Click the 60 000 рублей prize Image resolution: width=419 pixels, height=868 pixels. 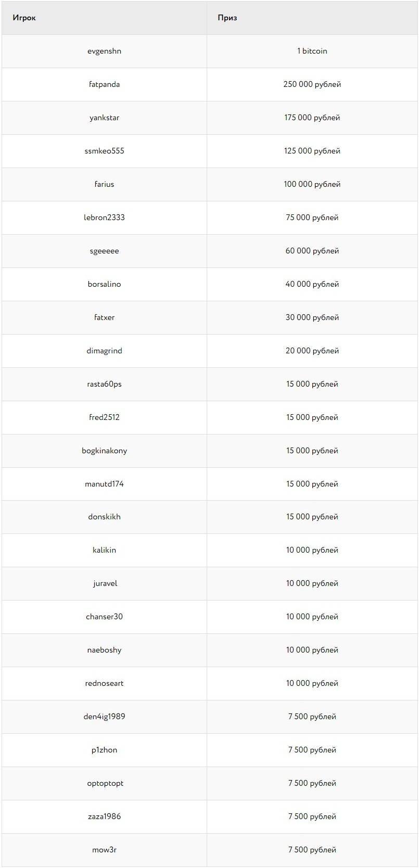pos(312,251)
